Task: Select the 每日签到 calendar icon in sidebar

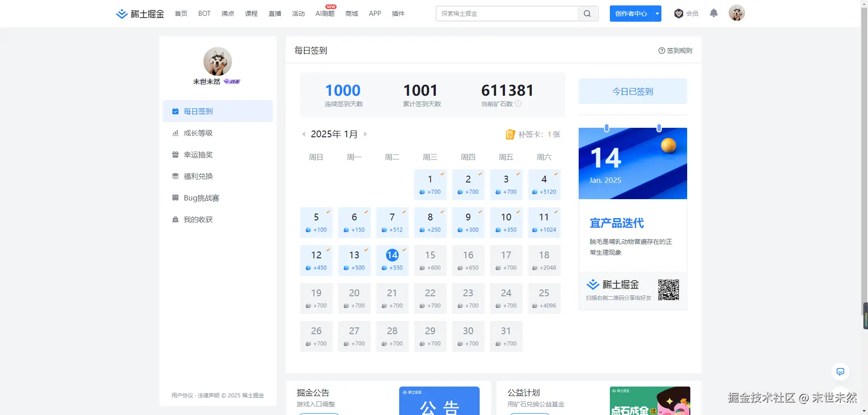Action: pyautogui.click(x=175, y=111)
